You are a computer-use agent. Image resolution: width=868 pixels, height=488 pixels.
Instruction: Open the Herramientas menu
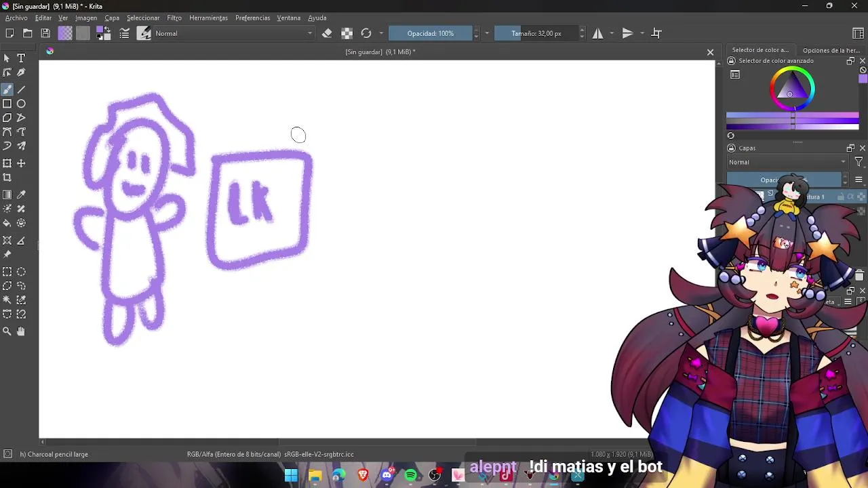tap(208, 18)
